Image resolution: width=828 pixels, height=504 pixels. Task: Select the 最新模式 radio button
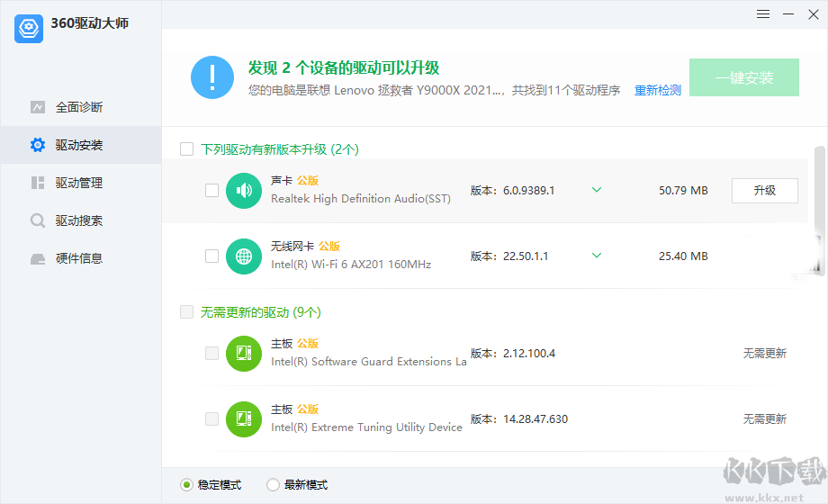(x=273, y=485)
